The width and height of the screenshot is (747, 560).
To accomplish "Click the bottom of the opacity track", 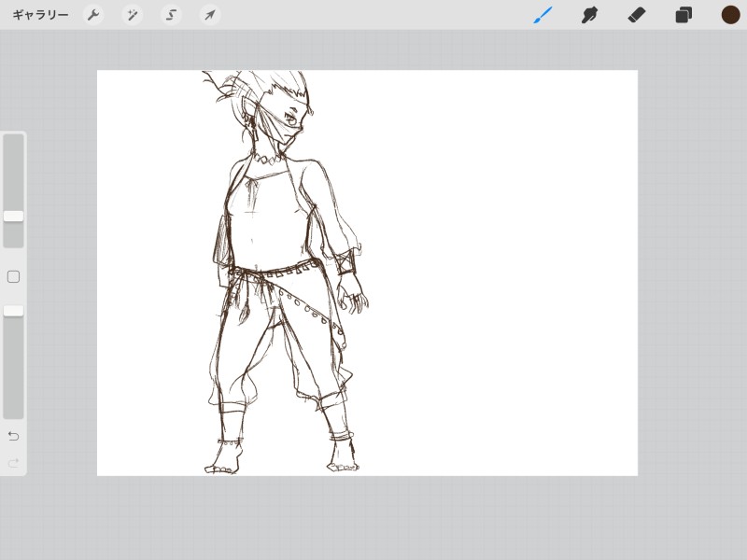I will [x=13, y=409].
